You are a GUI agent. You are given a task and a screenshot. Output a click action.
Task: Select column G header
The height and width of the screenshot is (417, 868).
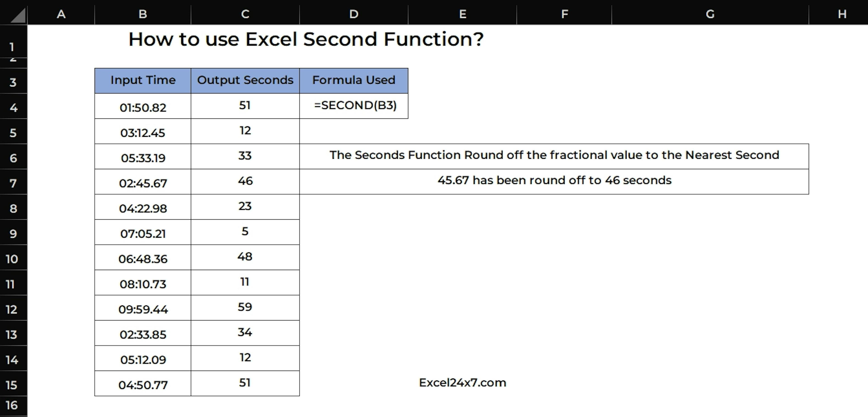(x=710, y=14)
